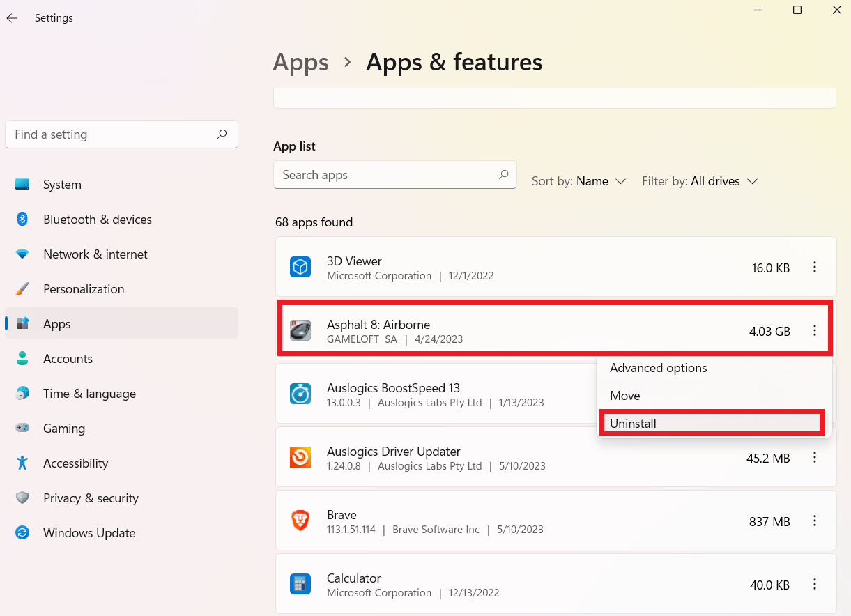Click the 3D Viewer cube app icon
This screenshot has width=851, height=616.
[300, 267]
